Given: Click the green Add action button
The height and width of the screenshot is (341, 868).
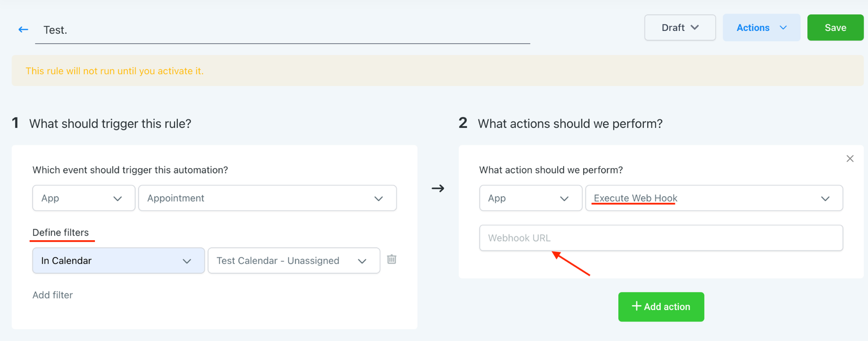Looking at the screenshot, I should pos(661,307).
